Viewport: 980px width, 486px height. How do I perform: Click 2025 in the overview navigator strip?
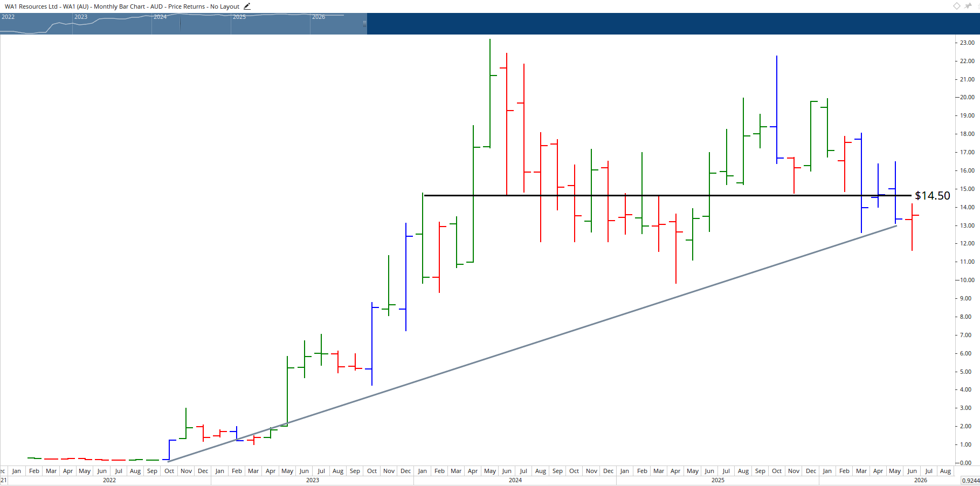pyautogui.click(x=239, y=17)
